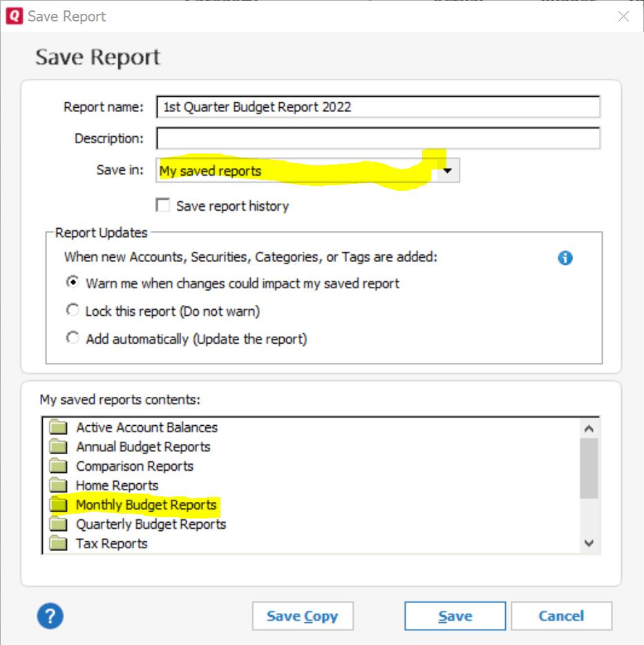Click the Monthly Budget Reports folder icon
644x645 pixels.
pyautogui.click(x=59, y=505)
